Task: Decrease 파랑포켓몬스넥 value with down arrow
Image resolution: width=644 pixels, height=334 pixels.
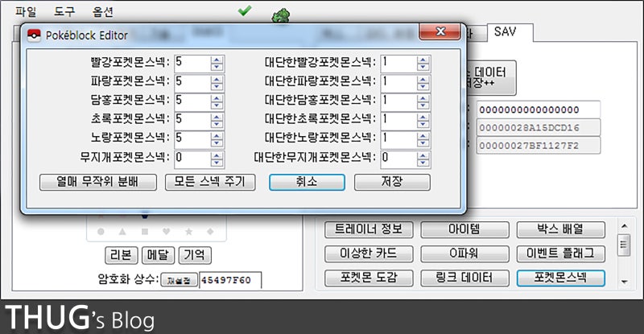Action: [217, 86]
